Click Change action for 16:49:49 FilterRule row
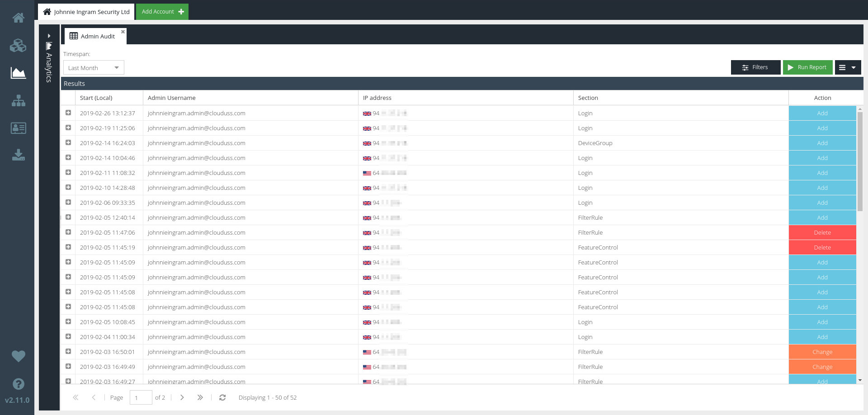Image resolution: width=868 pixels, height=415 pixels. coord(822,367)
